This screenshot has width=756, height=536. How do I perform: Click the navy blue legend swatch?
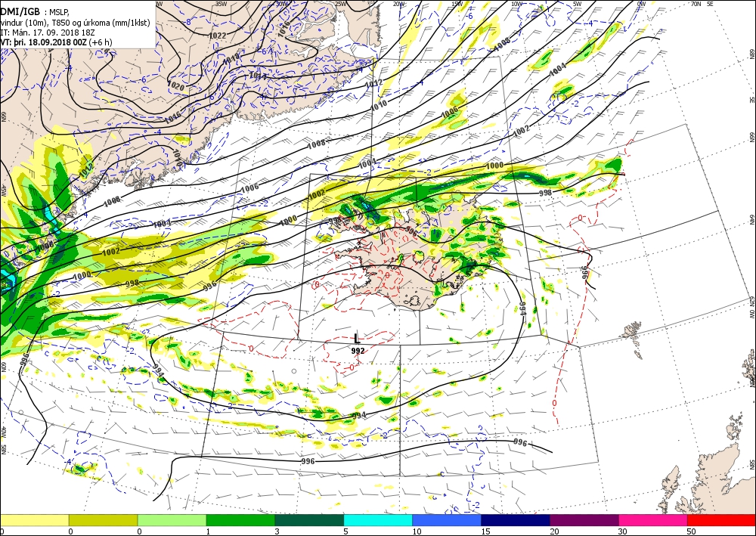click(516, 520)
